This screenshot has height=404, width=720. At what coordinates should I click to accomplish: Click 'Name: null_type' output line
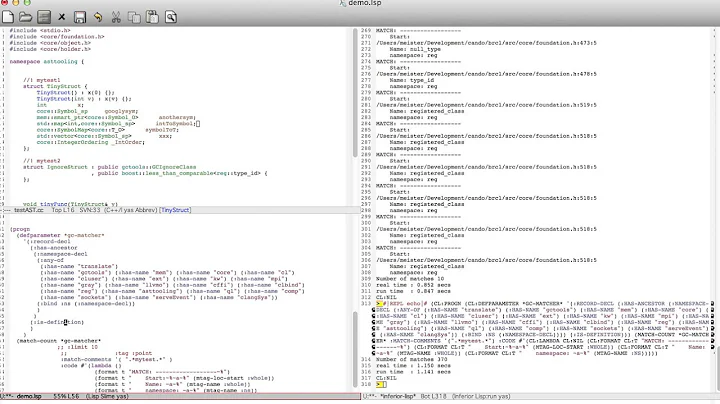(415, 49)
